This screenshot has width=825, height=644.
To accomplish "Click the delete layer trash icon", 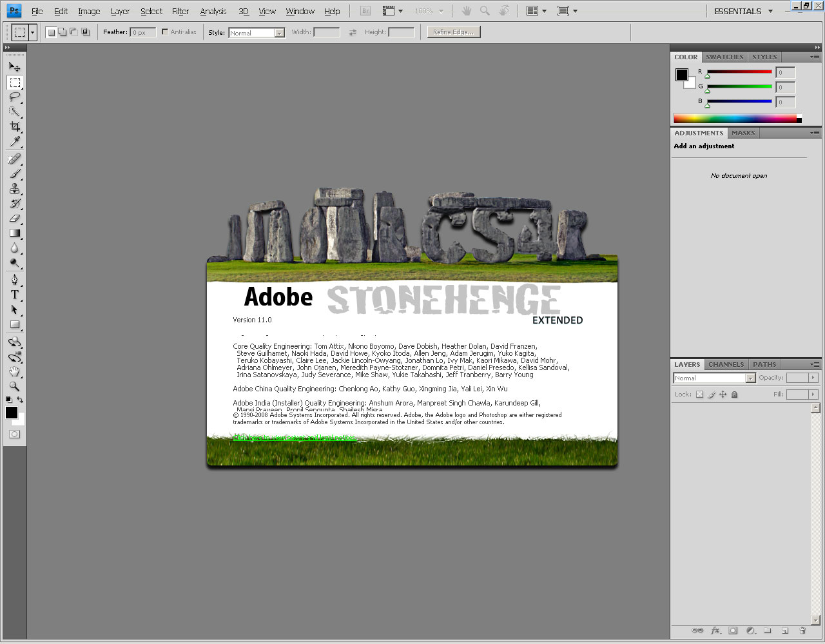I will (802, 630).
